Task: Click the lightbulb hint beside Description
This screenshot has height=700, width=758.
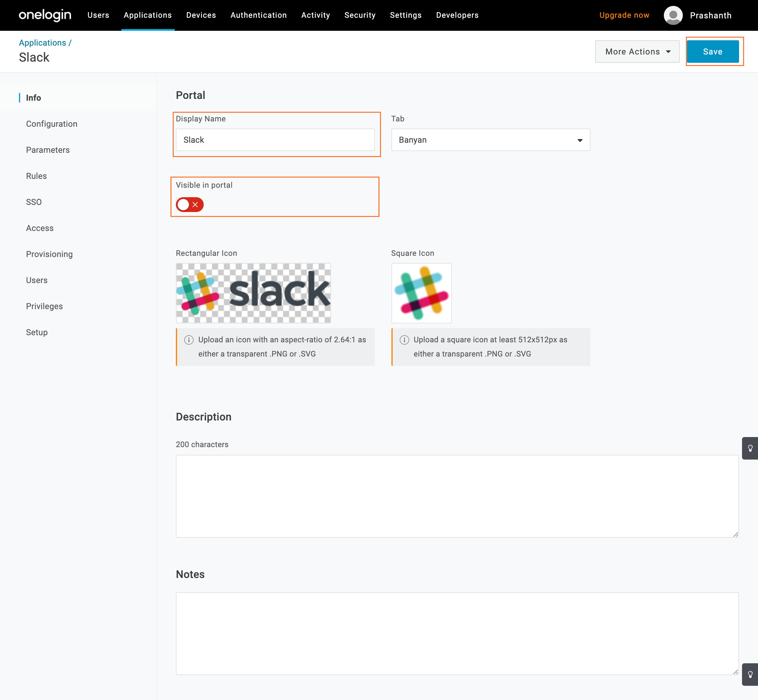Action: click(750, 448)
